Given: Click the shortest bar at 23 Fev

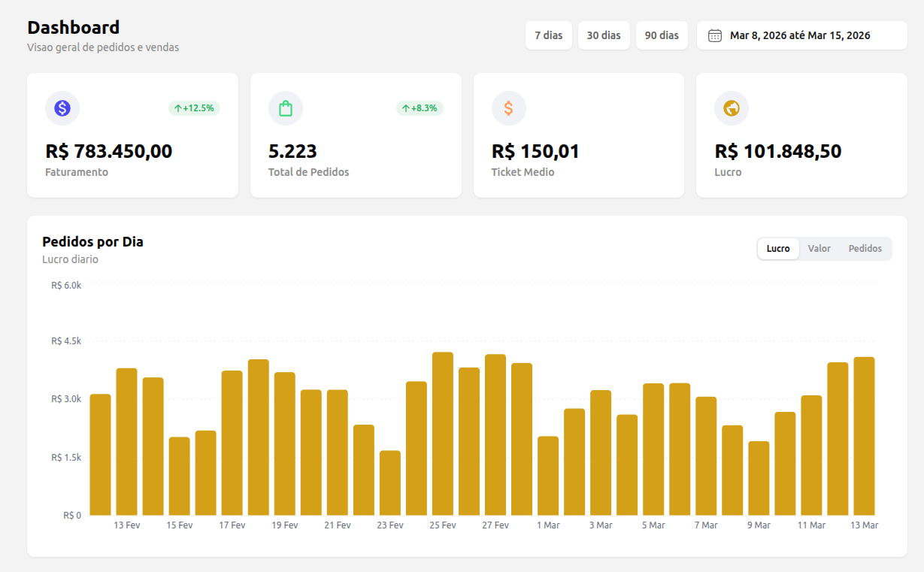Looking at the screenshot, I should 390,483.
